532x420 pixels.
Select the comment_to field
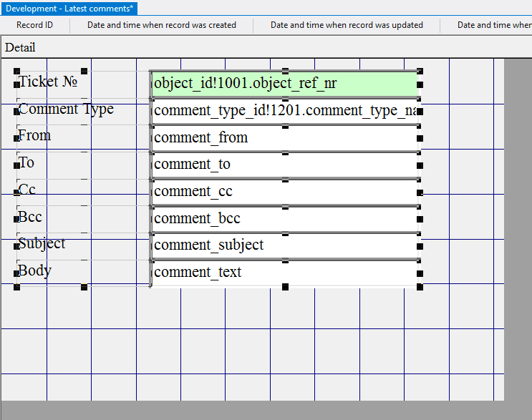click(x=285, y=165)
